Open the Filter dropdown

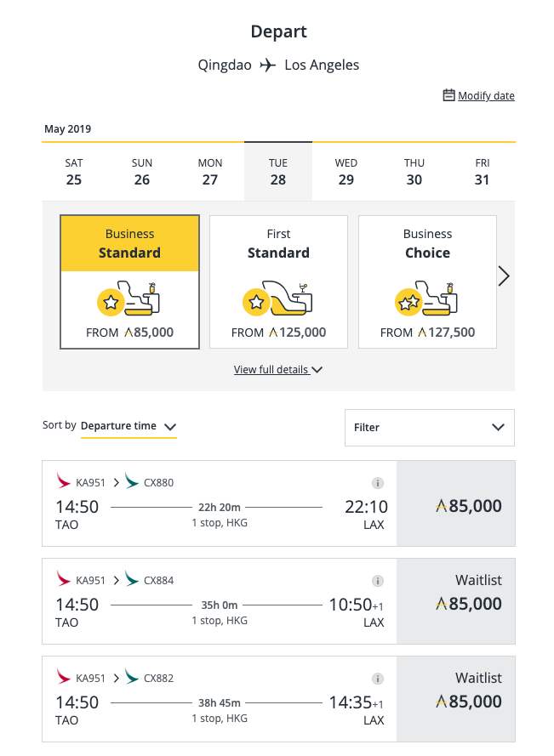pos(430,428)
